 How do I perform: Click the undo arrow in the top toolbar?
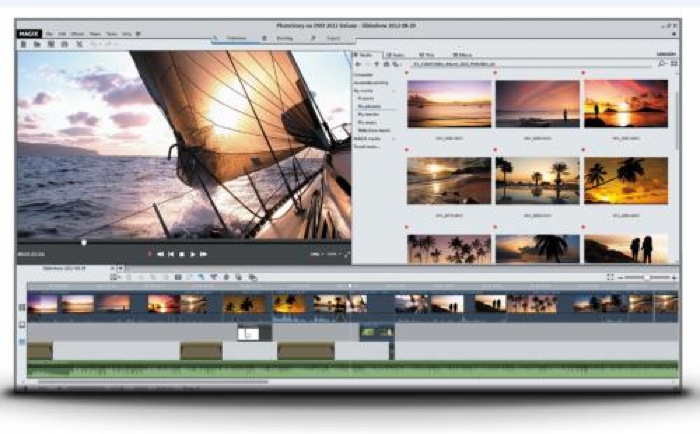[93, 45]
